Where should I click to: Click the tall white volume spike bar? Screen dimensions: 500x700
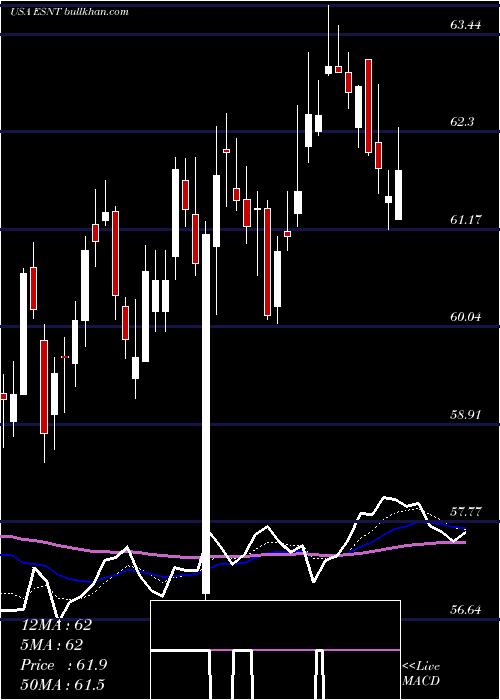[x=206, y=414]
